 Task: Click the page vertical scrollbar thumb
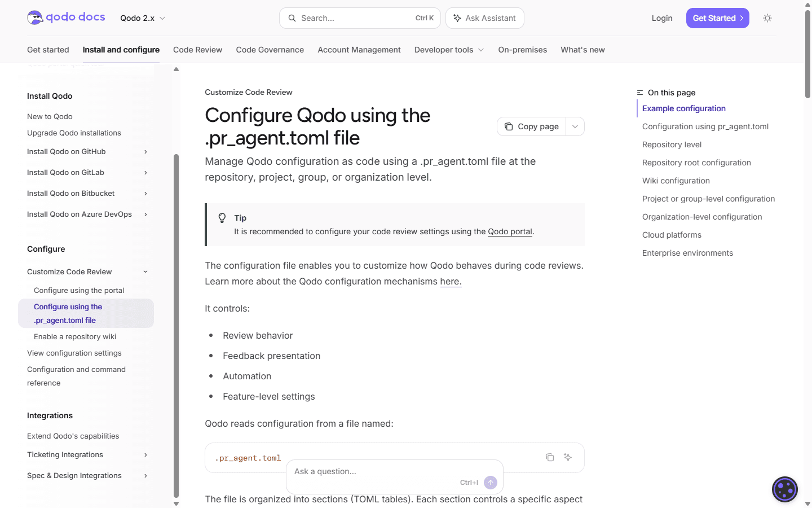point(807,54)
